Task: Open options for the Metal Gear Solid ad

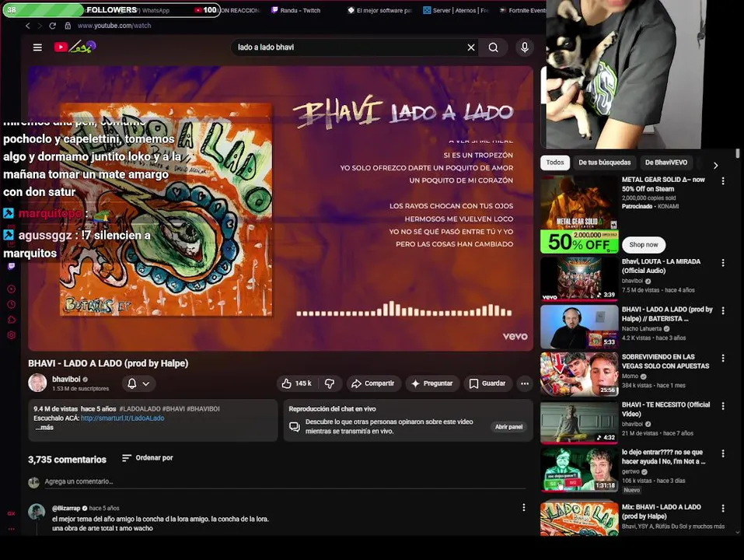Action: (723, 180)
